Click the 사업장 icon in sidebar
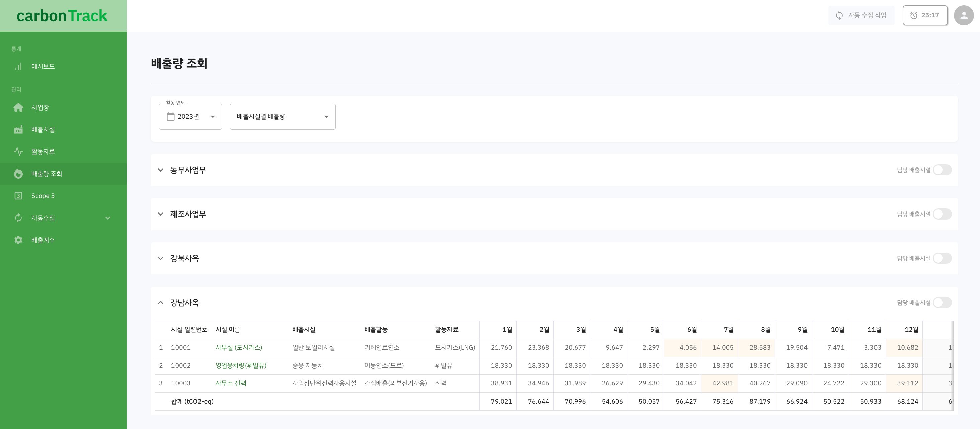Viewport: 980px width, 429px height. coord(17,107)
